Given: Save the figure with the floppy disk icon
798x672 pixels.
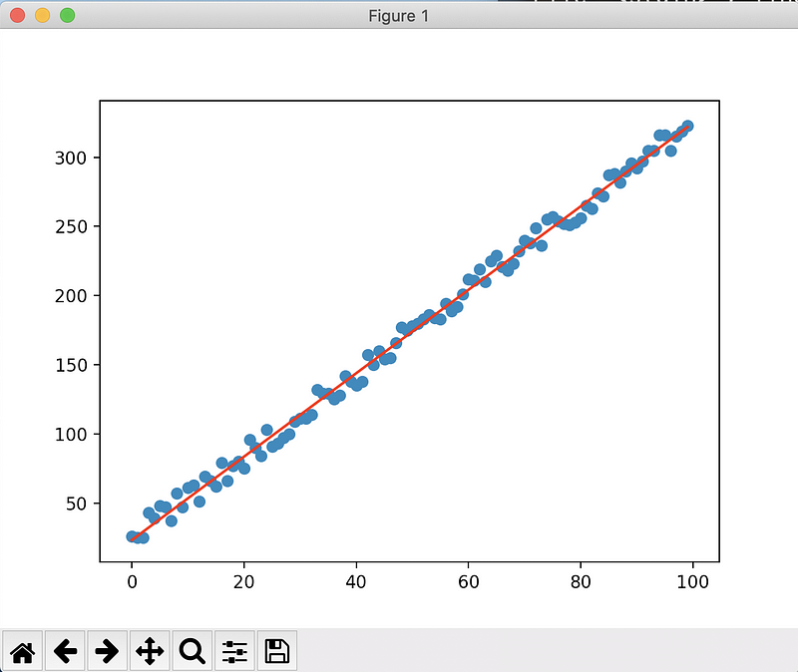Looking at the screenshot, I should (276, 652).
